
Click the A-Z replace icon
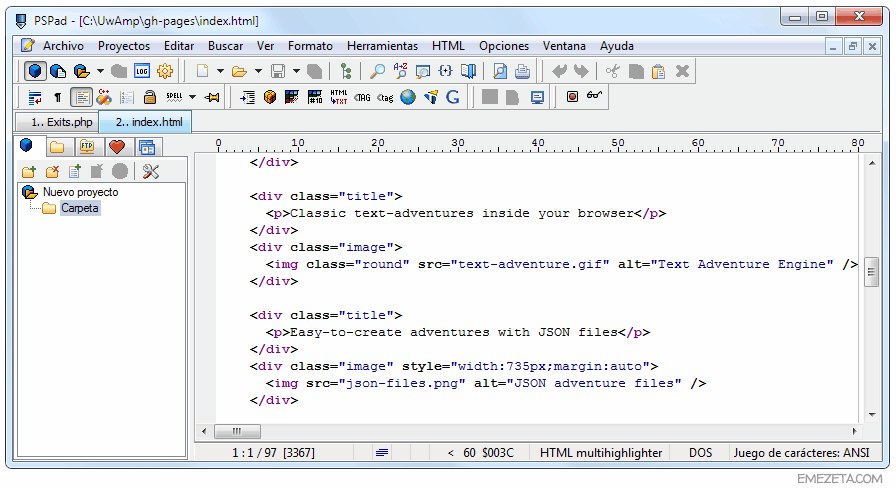[x=400, y=71]
